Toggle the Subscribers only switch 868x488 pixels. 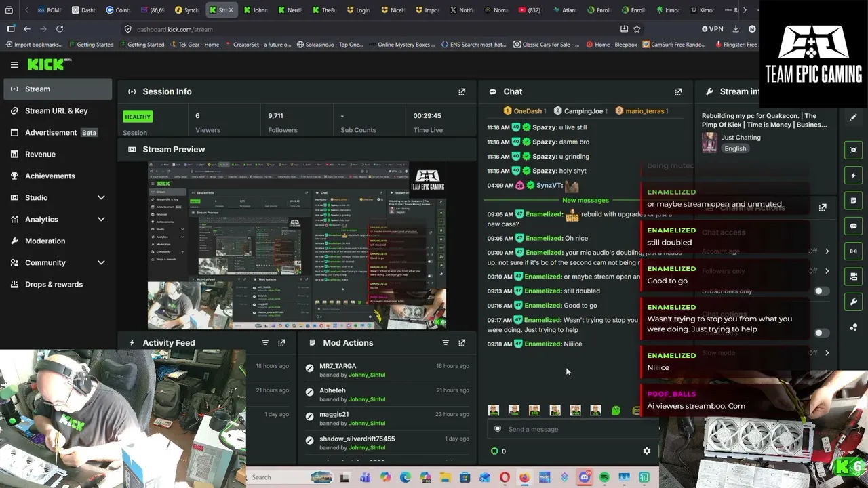821,291
